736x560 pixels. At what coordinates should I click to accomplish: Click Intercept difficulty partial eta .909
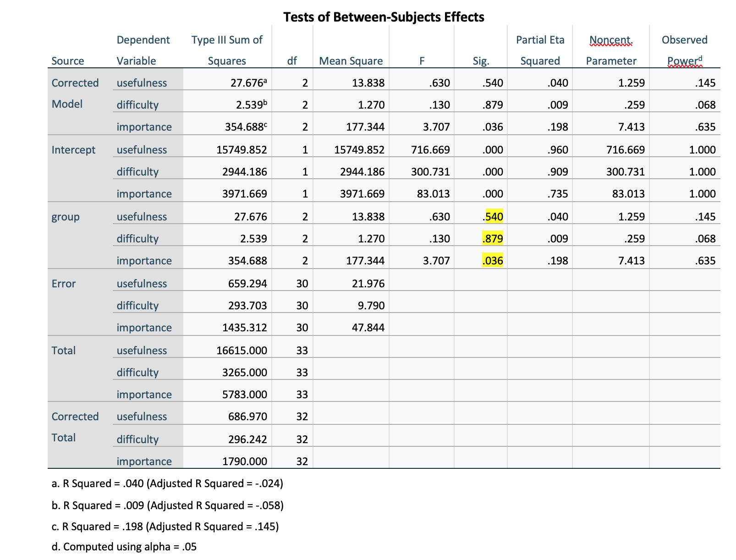point(558,172)
